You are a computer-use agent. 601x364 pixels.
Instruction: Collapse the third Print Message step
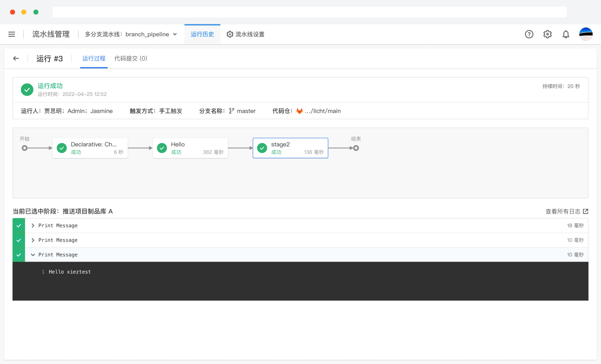(33, 255)
